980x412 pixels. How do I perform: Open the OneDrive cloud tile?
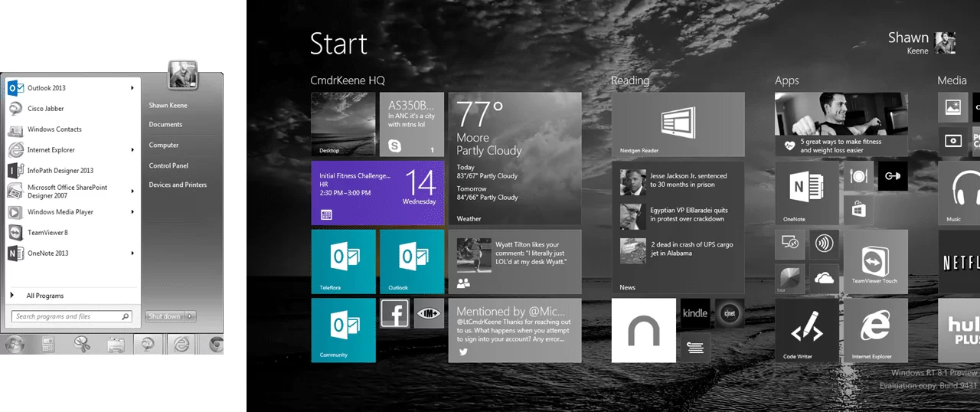[825, 279]
